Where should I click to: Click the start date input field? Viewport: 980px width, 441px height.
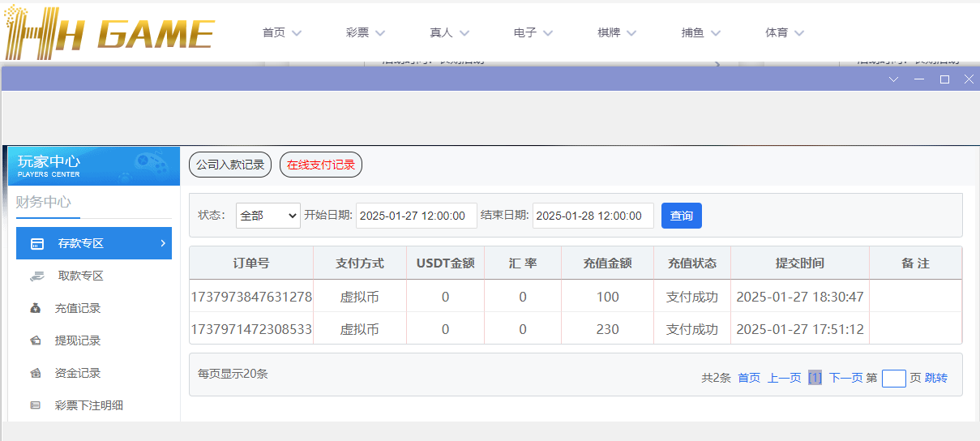[413, 216]
